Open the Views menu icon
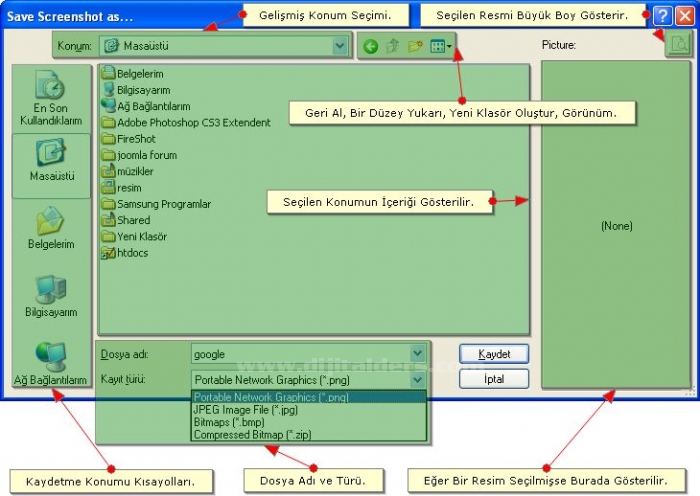Image resolution: width=700 pixels, height=496 pixels. [440, 46]
